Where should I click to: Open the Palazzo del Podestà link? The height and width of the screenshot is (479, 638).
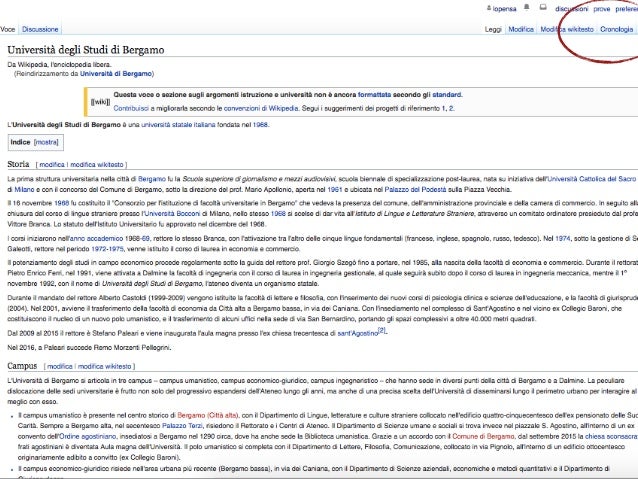(x=415, y=189)
